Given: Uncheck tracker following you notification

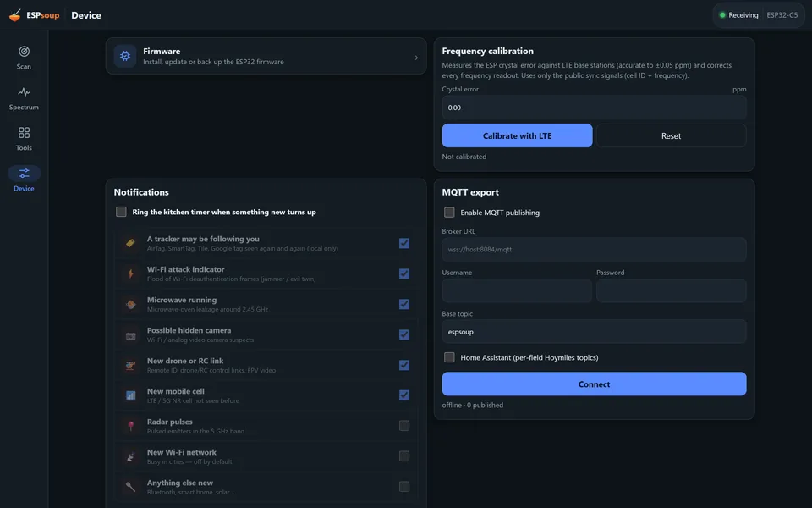Looking at the screenshot, I should click(404, 243).
